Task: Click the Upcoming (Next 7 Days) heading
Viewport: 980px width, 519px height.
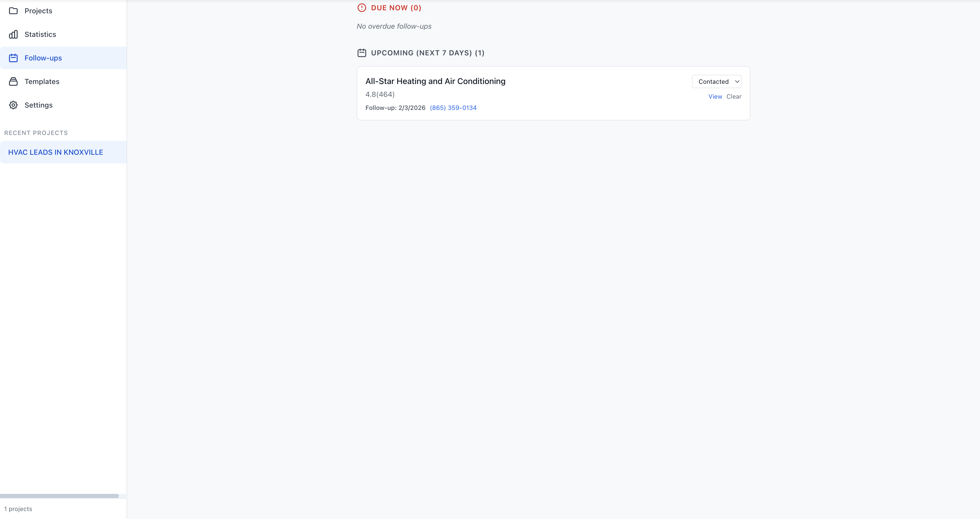Action: click(x=427, y=53)
